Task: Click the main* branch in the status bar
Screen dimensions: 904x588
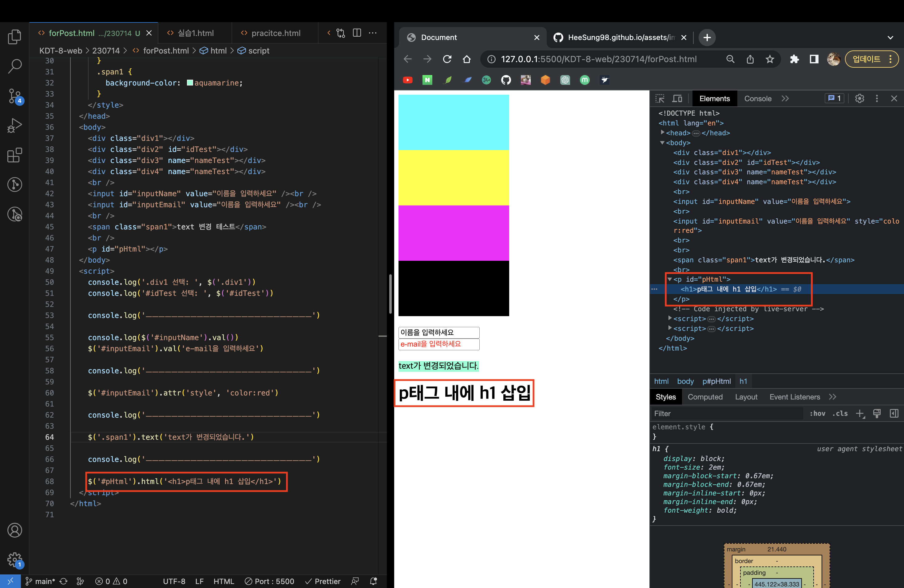Action: coord(40,581)
